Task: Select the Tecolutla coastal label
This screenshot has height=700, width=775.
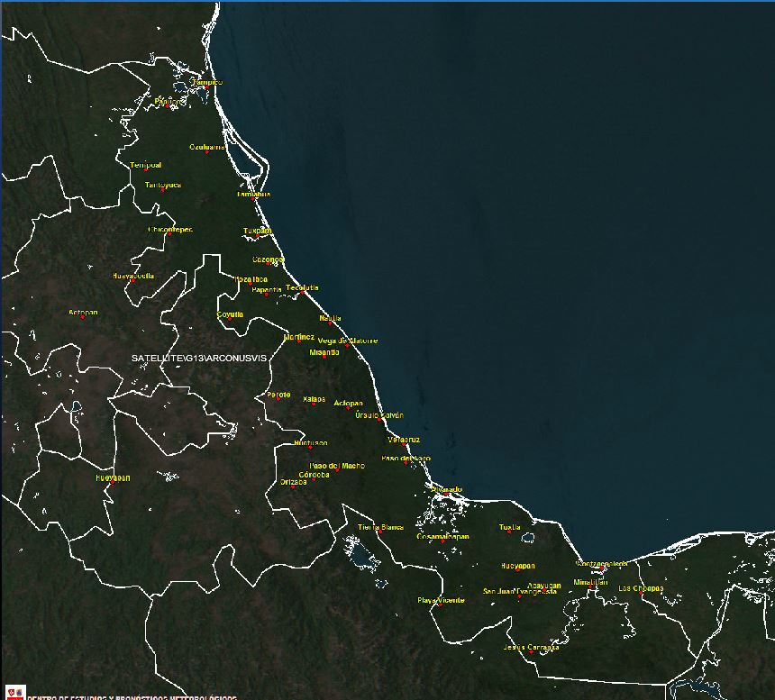Action: tap(302, 287)
